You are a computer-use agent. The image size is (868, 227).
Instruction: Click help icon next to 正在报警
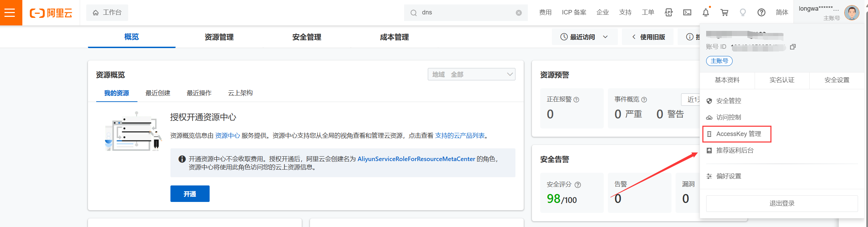click(577, 100)
